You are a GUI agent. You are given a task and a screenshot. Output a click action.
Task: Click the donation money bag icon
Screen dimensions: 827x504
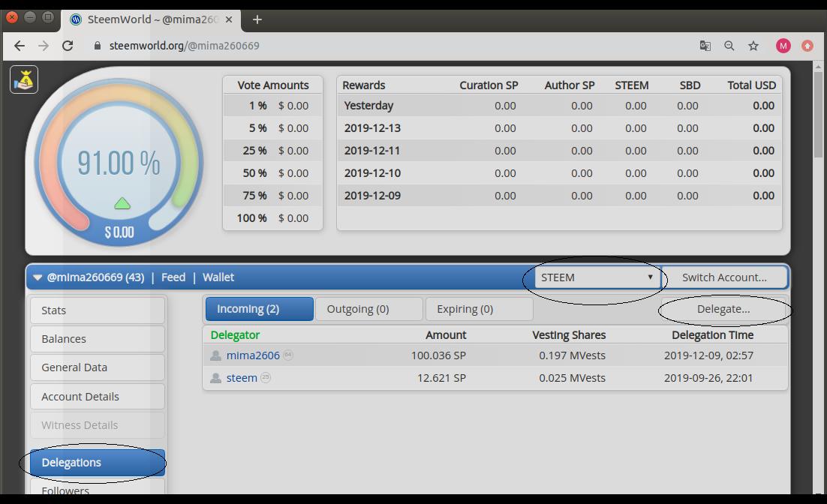coord(24,79)
